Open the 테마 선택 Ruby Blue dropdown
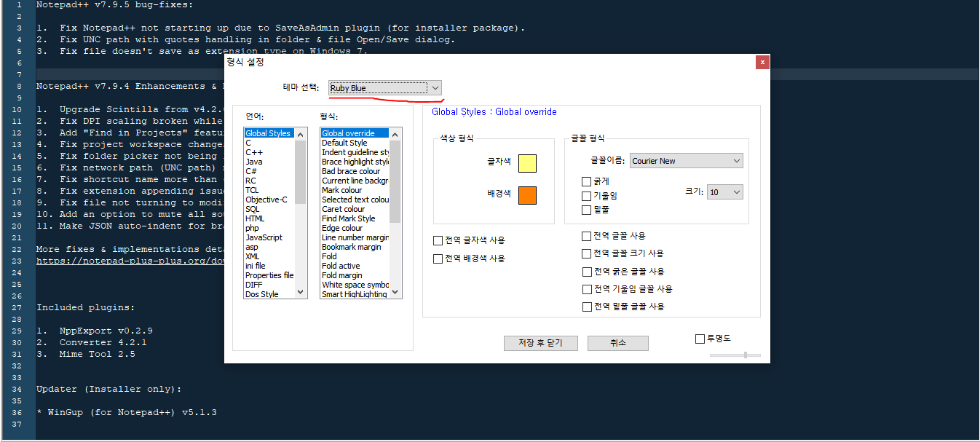The width and height of the screenshot is (980, 442). tap(385, 88)
